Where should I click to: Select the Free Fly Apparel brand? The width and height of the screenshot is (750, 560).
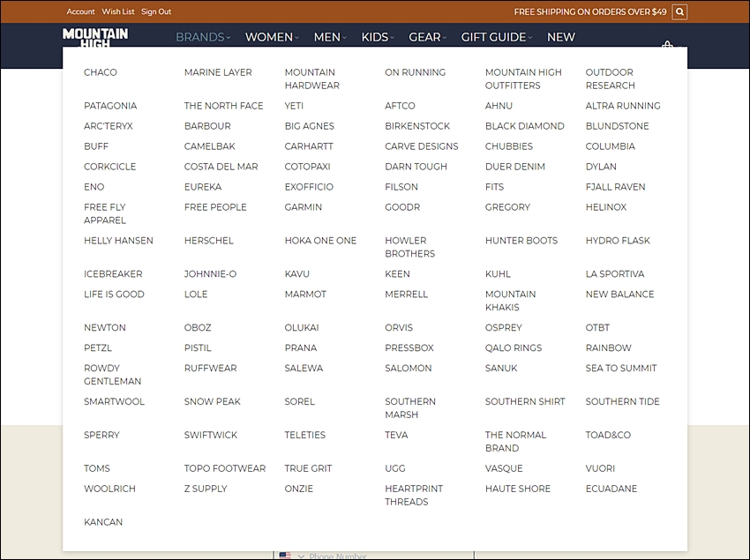point(105,213)
